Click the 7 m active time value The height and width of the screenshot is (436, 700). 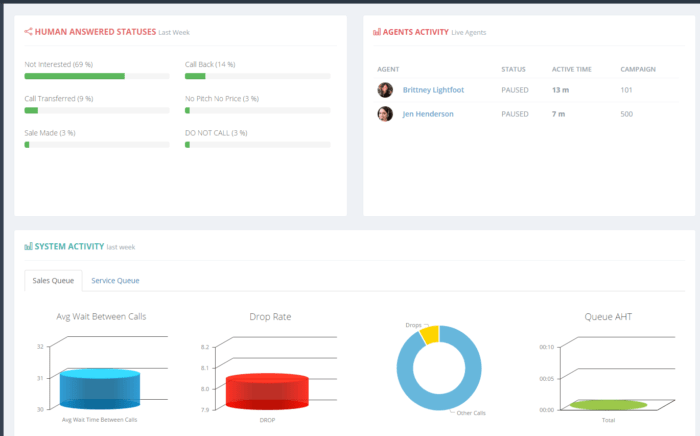click(558, 114)
